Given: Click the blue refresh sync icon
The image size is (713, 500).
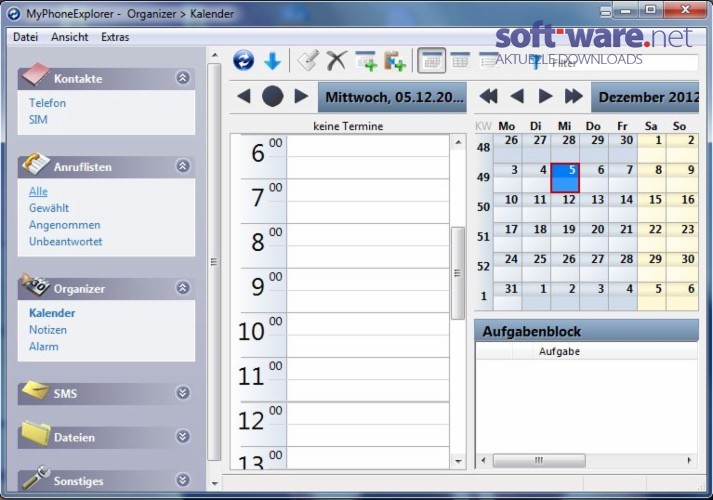Looking at the screenshot, I should [244, 60].
